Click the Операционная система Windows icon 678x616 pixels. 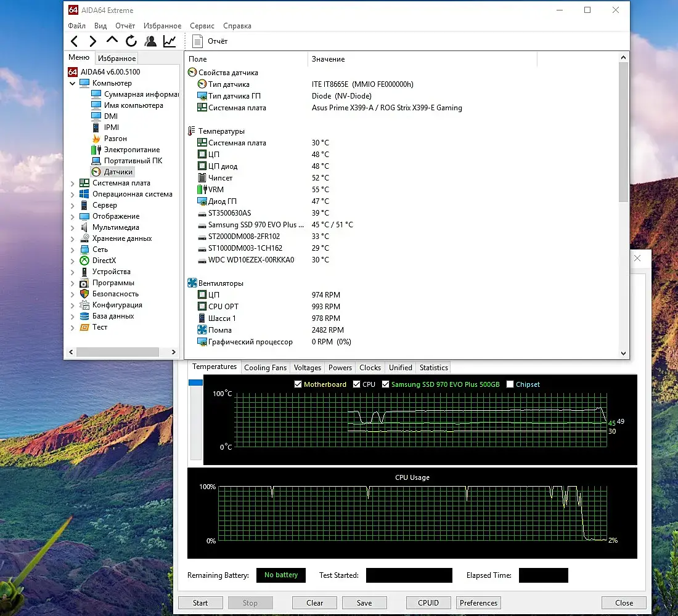pyautogui.click(x=84, y=194)
